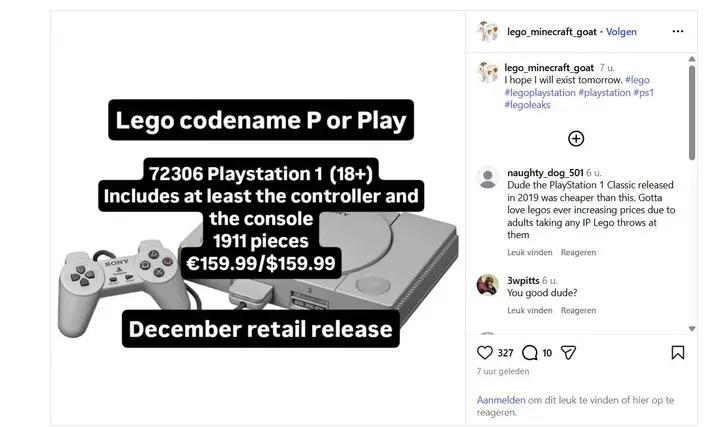This screenshot has height=427, width=720.
Task: Follow account via Volgen link
Action: (621, 32)
